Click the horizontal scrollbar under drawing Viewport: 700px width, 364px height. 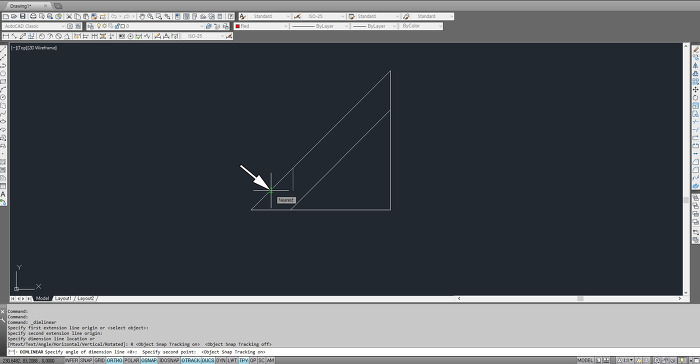pos(569,298)
